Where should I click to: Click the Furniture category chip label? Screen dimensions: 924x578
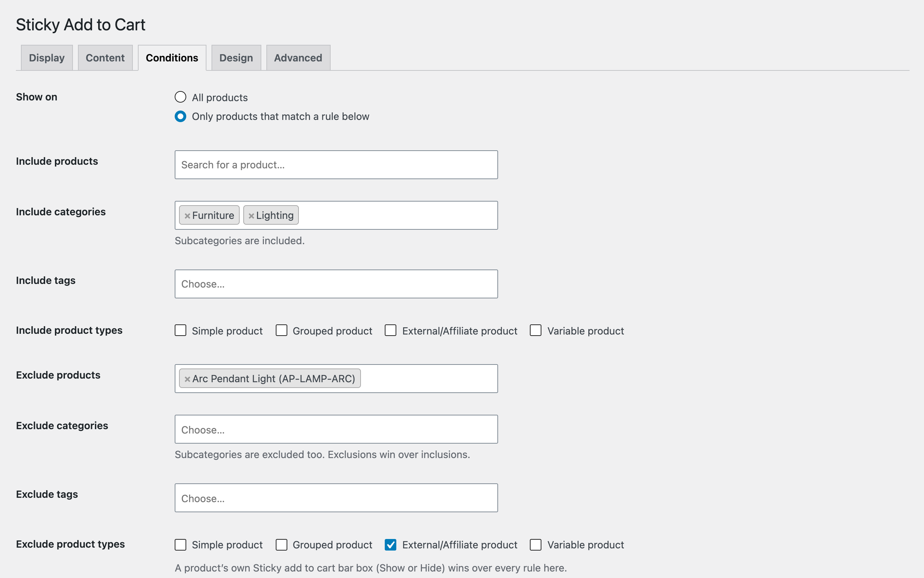tap(213, 216)
